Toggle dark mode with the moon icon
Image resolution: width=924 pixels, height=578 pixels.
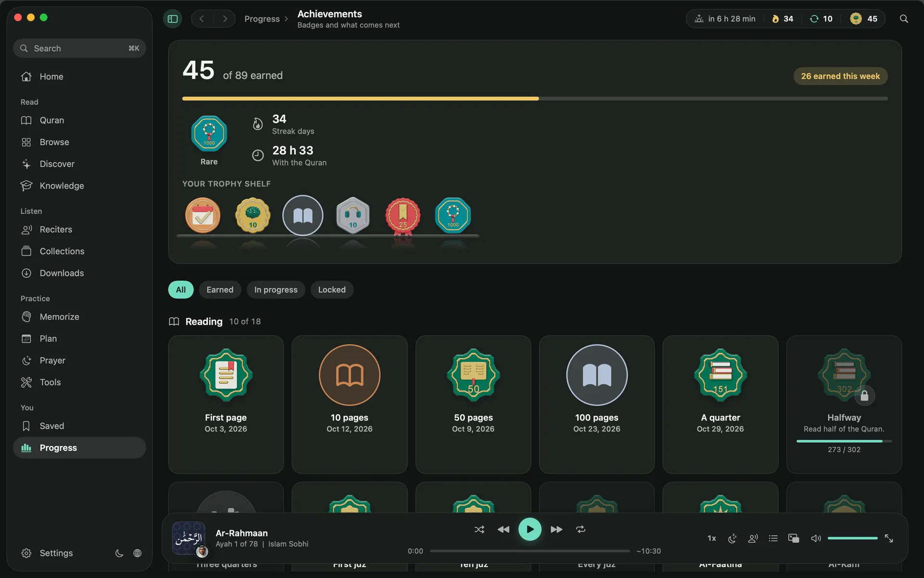pos(119,553)
